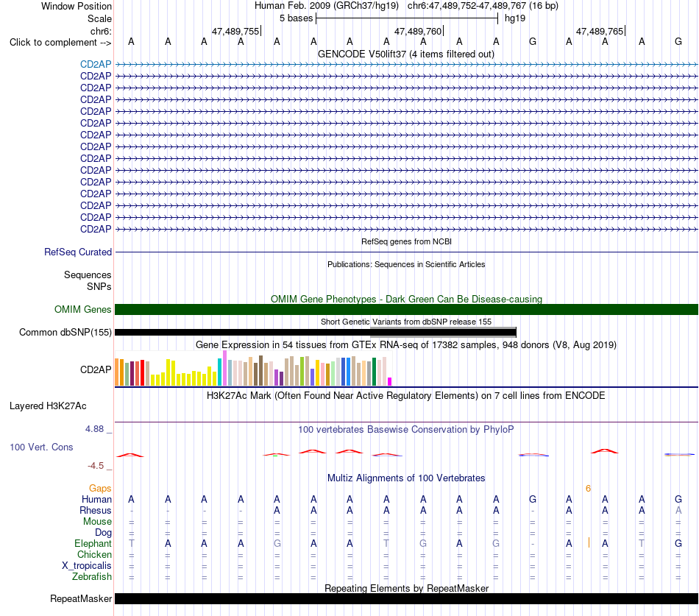The height and width of the screenshot is (616, 699).
Task: Click the Common dbSNP(155) track label
Action: pyautogui.click(x=65, y=333)
